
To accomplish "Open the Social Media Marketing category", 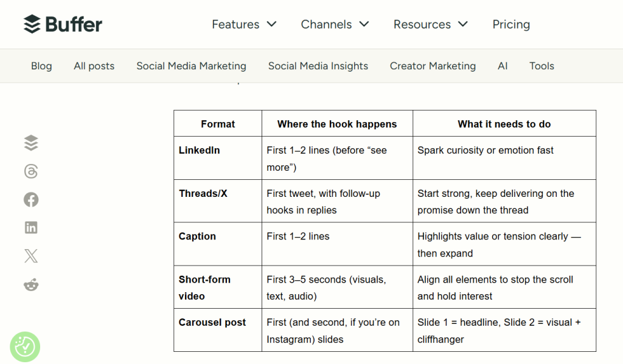I will click(x=191, y=66).
